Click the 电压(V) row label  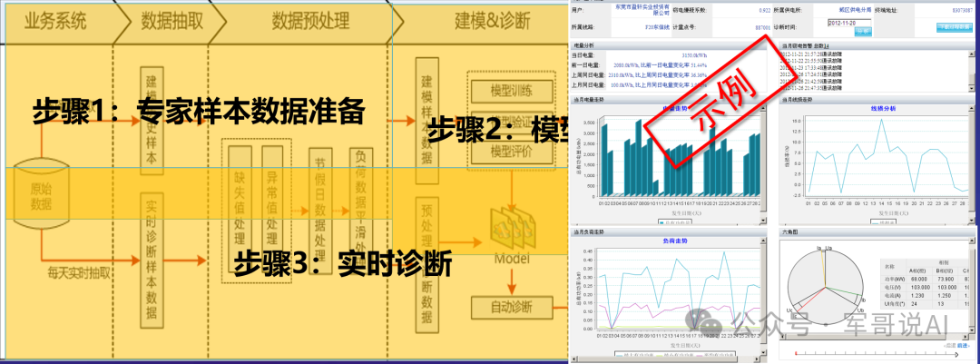tap(893, 287)
